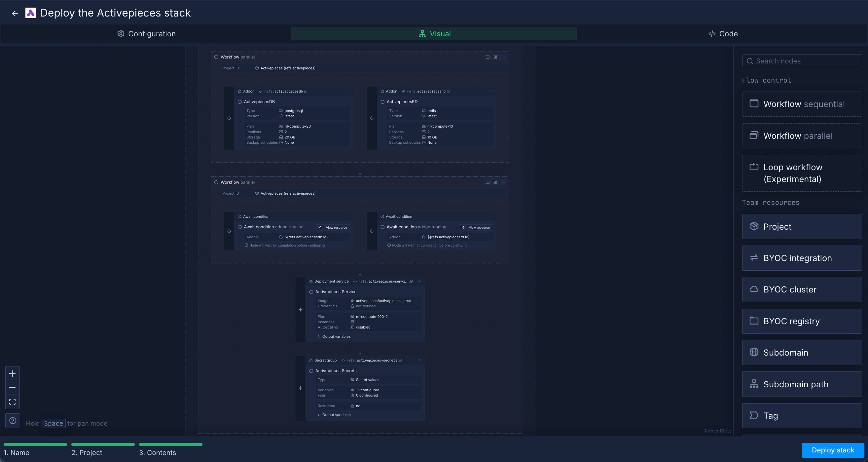Screen dimensions: 868x462
Task: Switch to the Code tab
Action: [723, 34]
